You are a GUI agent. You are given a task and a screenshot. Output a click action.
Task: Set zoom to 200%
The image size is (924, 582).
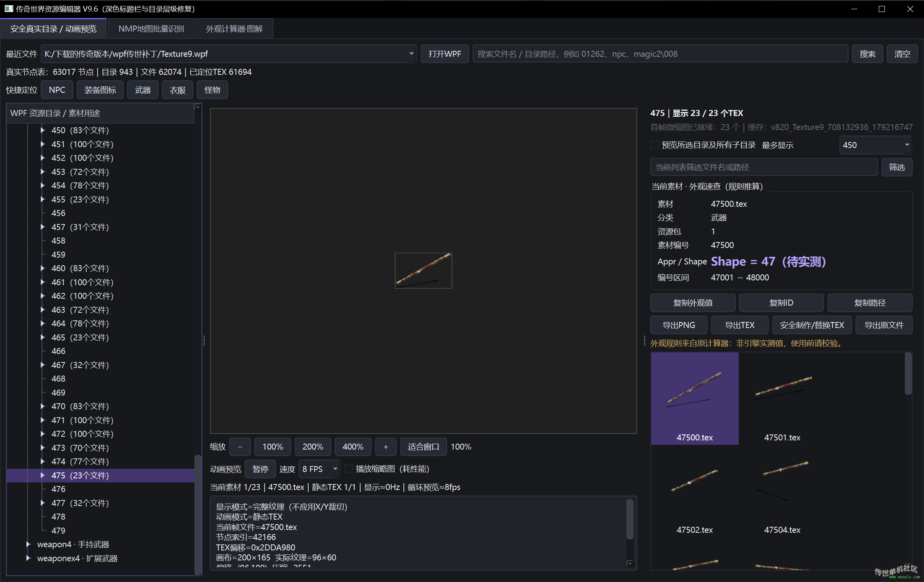click(x=313, y=446)
